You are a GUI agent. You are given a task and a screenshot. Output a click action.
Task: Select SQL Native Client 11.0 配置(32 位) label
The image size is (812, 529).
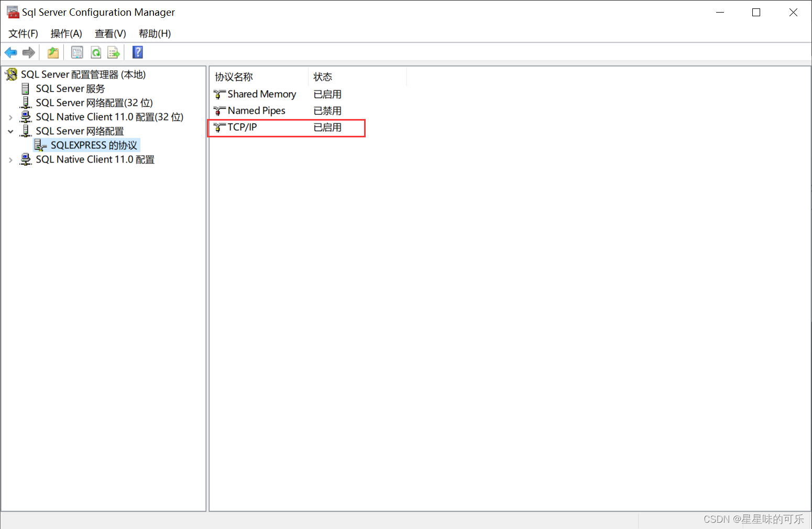[x=109, y=117]
